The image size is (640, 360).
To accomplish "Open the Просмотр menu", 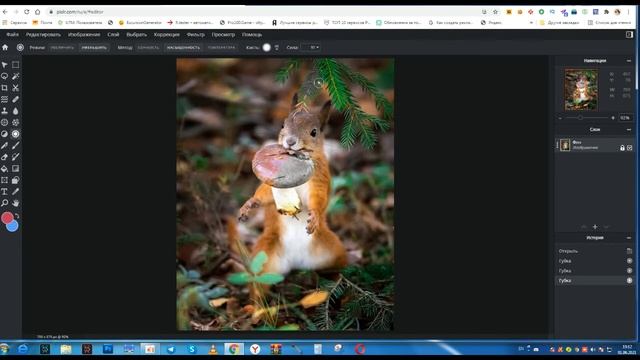I will (x=223, y=35).
